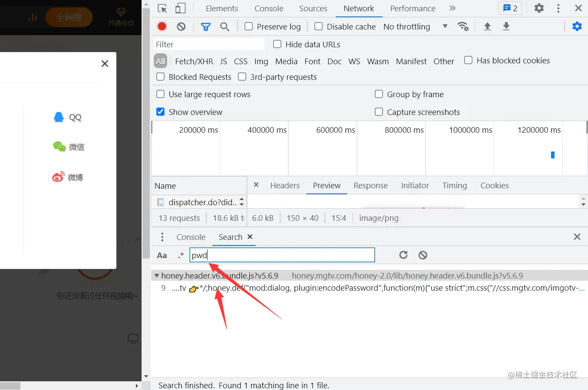Close the Search drawer tab

(x=250, y=236)
